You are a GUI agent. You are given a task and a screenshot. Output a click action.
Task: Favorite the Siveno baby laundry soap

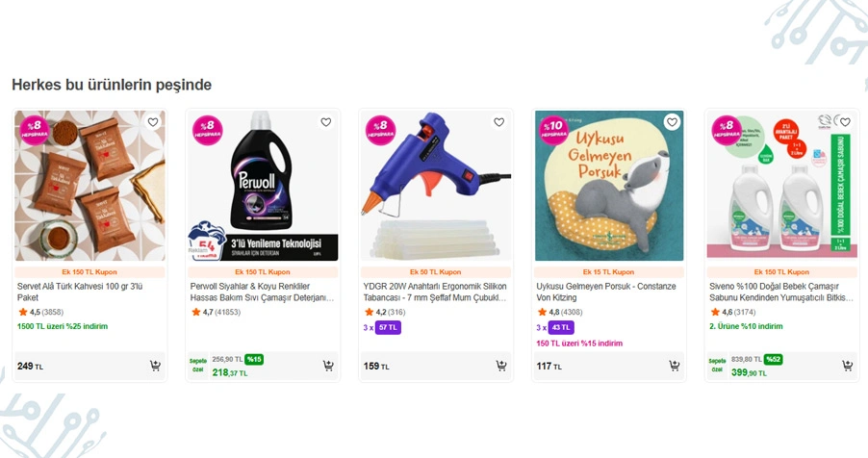click(x=845, y=122)
